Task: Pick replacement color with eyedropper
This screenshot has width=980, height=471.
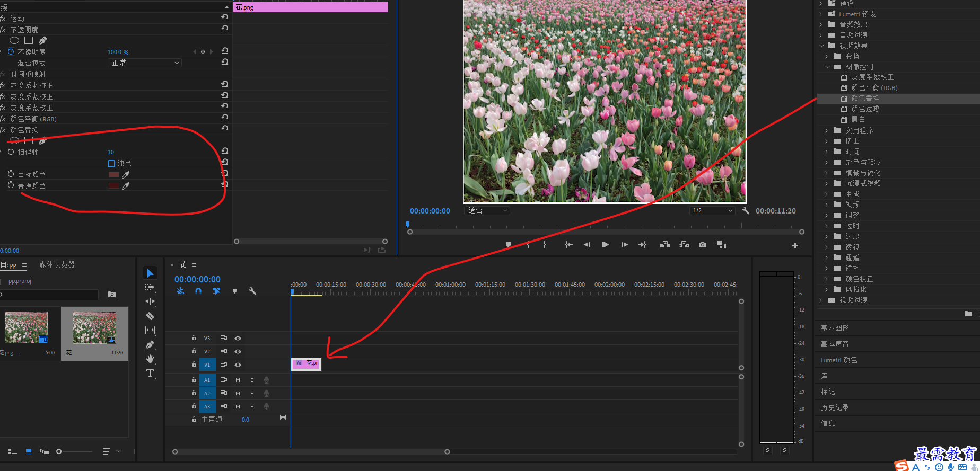Action: point(126,185)
